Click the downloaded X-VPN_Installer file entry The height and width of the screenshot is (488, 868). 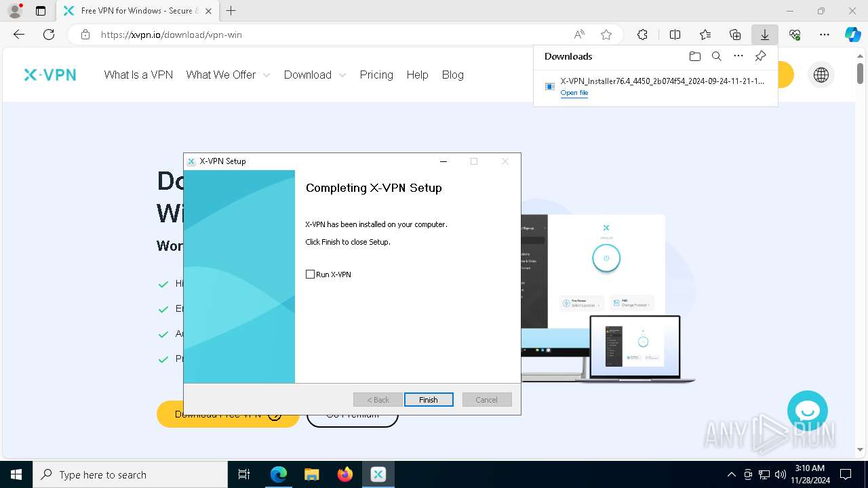coord(655,86)
